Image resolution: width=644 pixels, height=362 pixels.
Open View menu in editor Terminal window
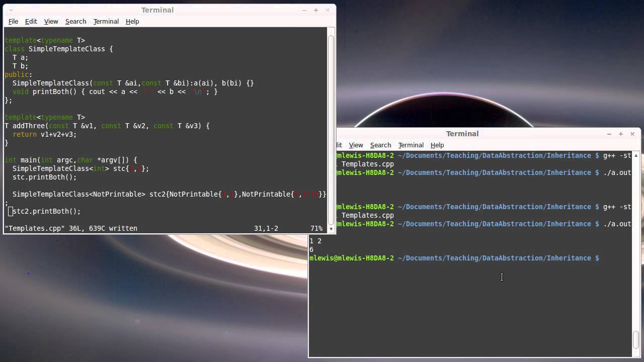tap(51, 21)
